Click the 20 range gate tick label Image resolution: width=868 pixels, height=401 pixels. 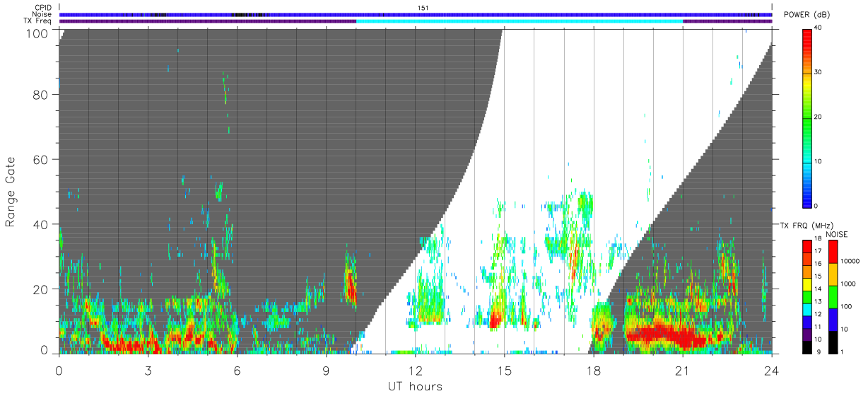[x=42, y=289]
